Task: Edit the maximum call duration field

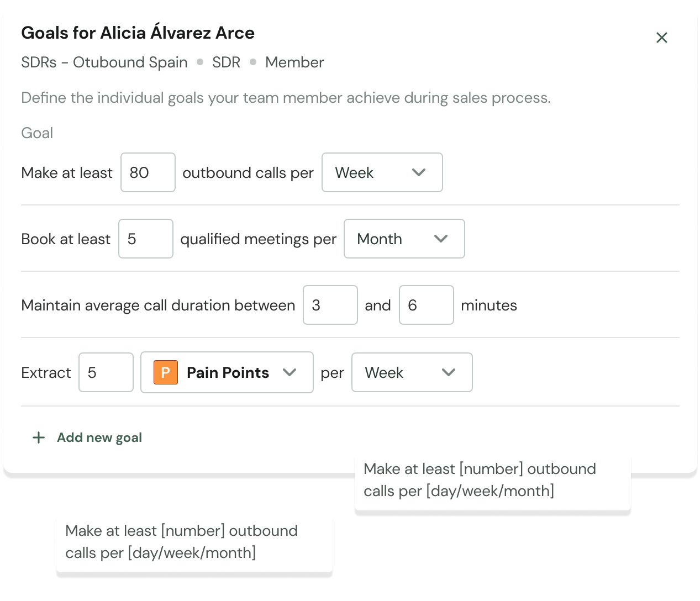Action: point(426,305)
